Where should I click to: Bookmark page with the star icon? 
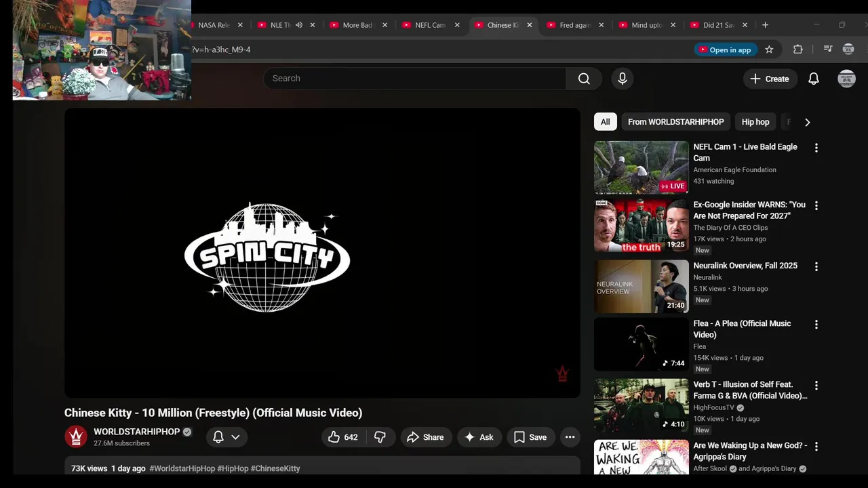(x=769, y=49)
